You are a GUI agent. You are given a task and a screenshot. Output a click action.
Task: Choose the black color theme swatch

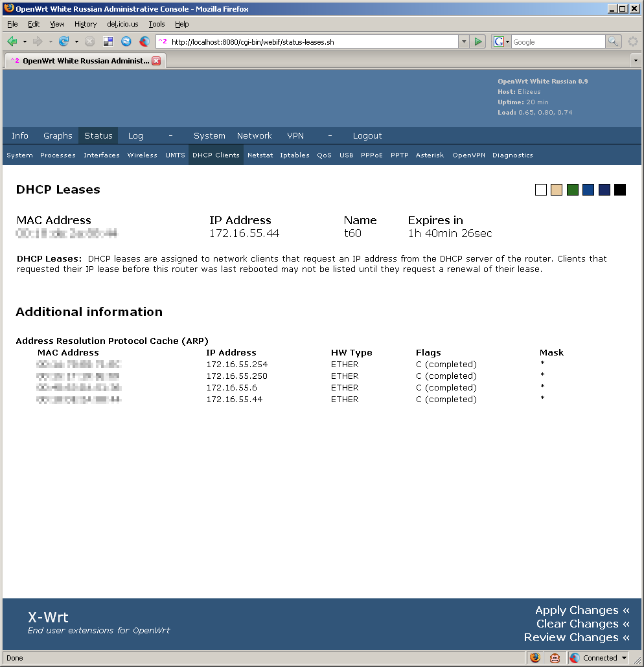point(620,190)
